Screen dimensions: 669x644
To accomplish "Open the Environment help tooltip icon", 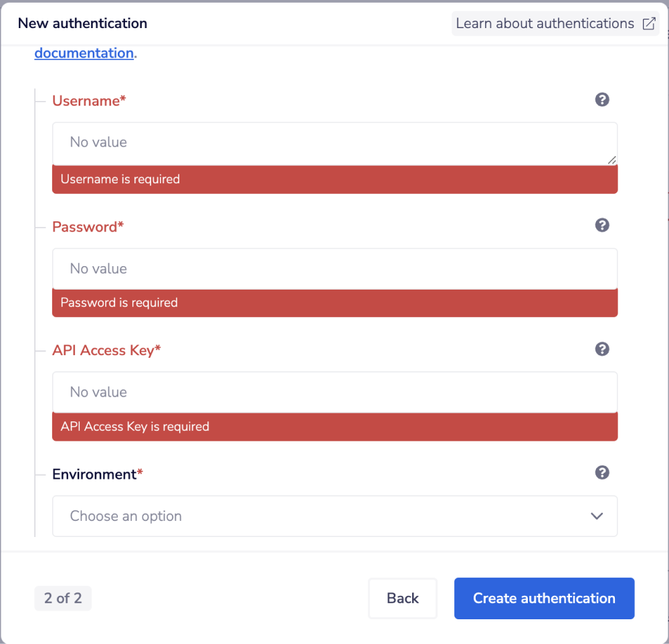I will (602, 473).
